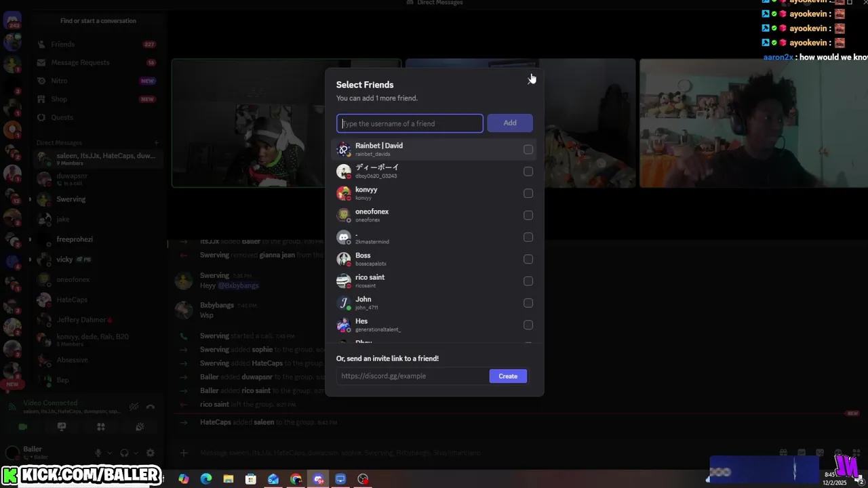Viewport: 868px width, 488px height.
Task: Toggle the noise suppression icon
Action: 134,407
